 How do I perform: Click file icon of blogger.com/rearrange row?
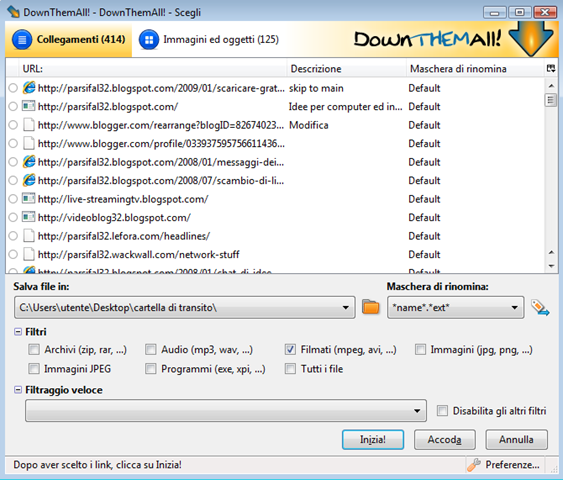click(28, 125)
